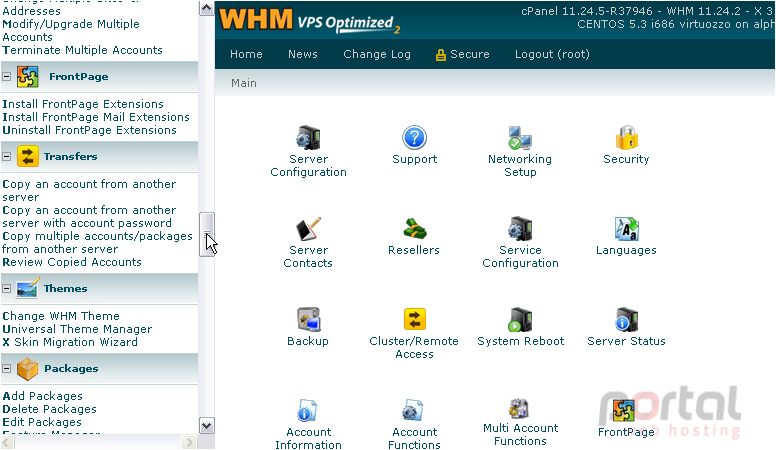Open Delete Packages link

coord(49,409)
